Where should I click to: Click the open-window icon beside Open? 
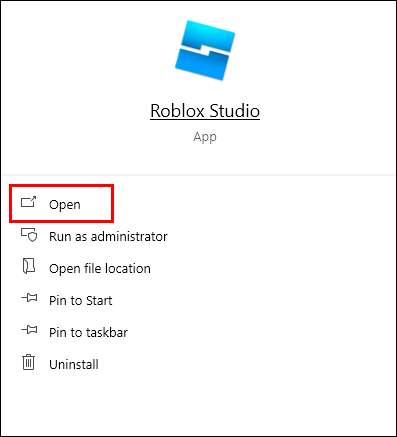point(28,202)
